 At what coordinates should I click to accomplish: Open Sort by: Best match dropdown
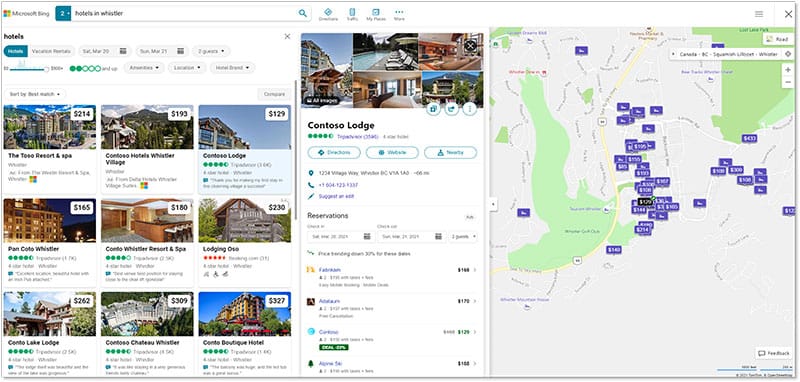(x=35, y=94)
